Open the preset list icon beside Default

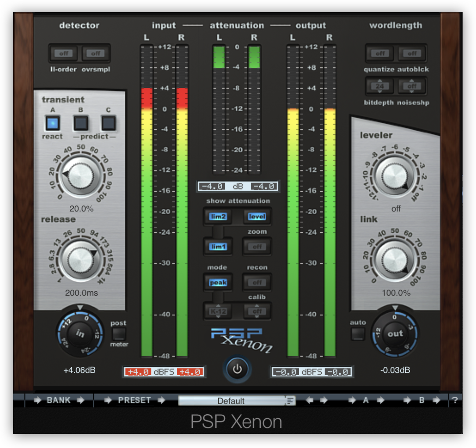click(x=290, y=401)
